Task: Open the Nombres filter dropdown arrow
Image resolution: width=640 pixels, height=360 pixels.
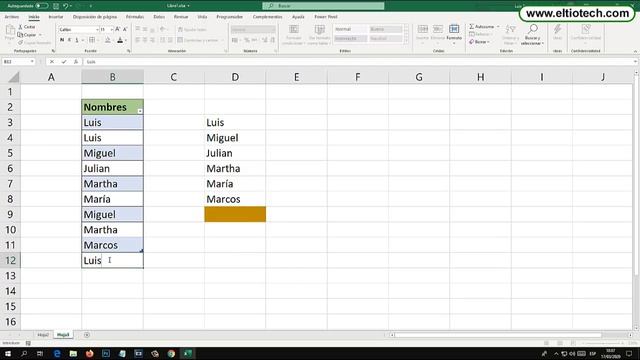Action: [x=140, y=111]
